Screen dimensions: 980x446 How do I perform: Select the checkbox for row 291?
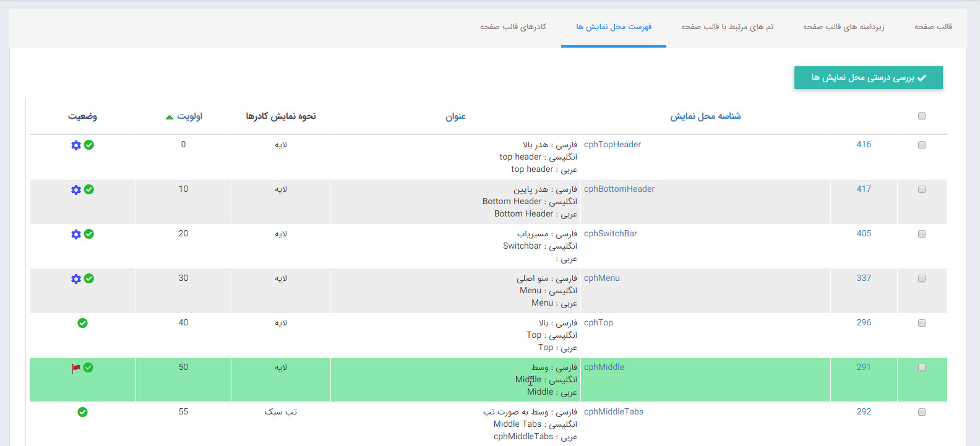(921, 367)
